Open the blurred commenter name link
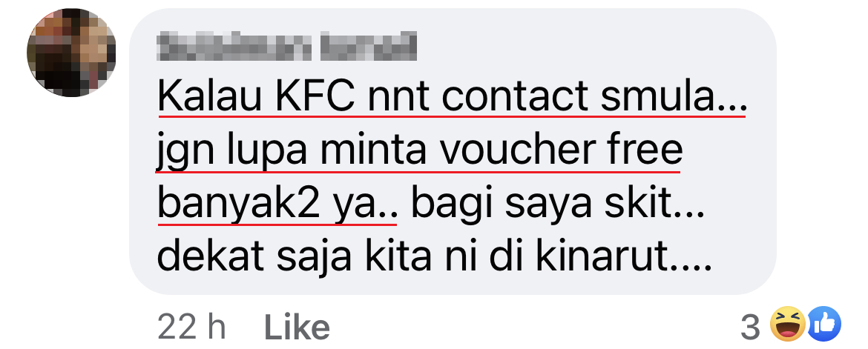Screen dimensions: 868x349 [286, 47]
